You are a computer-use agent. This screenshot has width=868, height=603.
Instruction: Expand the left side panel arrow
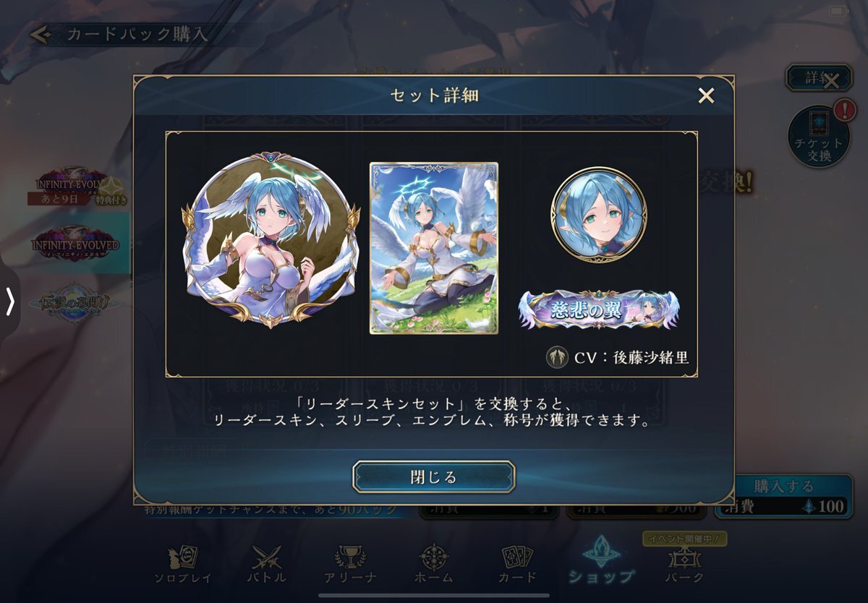[x=10, y=301]
